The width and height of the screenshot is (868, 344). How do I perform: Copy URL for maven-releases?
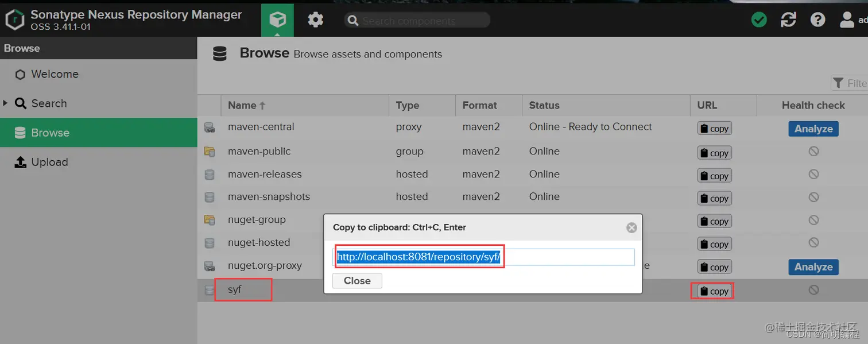(x=714, y=176)
